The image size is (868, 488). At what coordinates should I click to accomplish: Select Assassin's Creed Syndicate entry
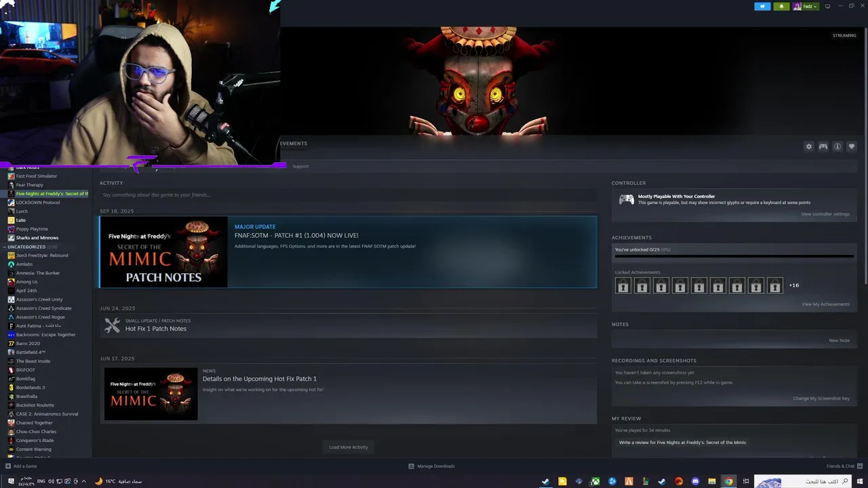[43, 308]
